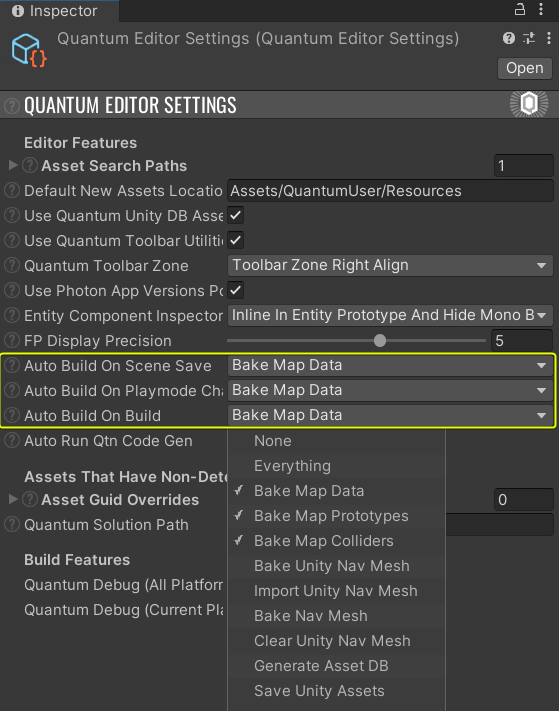The height and width of the screenshot is (711, 559).
Task: Click the Quantum Solution Path field
Action: click(x=499, y=525)
